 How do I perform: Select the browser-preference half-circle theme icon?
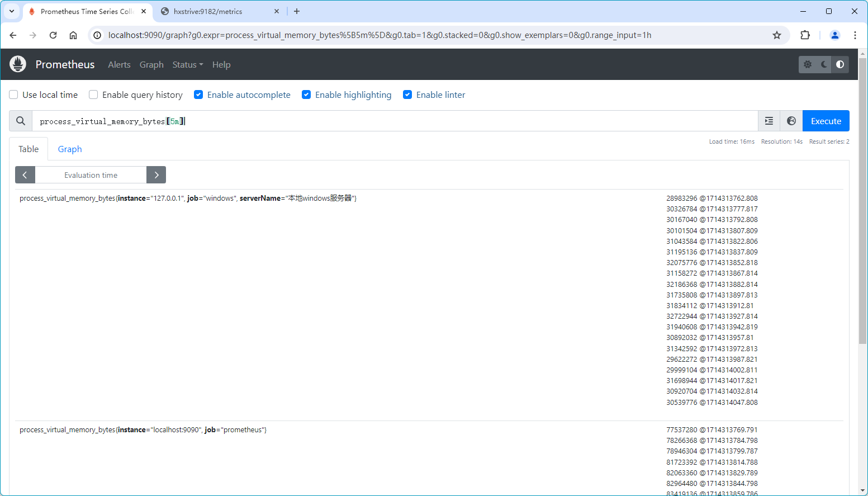pyautogui.click(x=840, y=64)
